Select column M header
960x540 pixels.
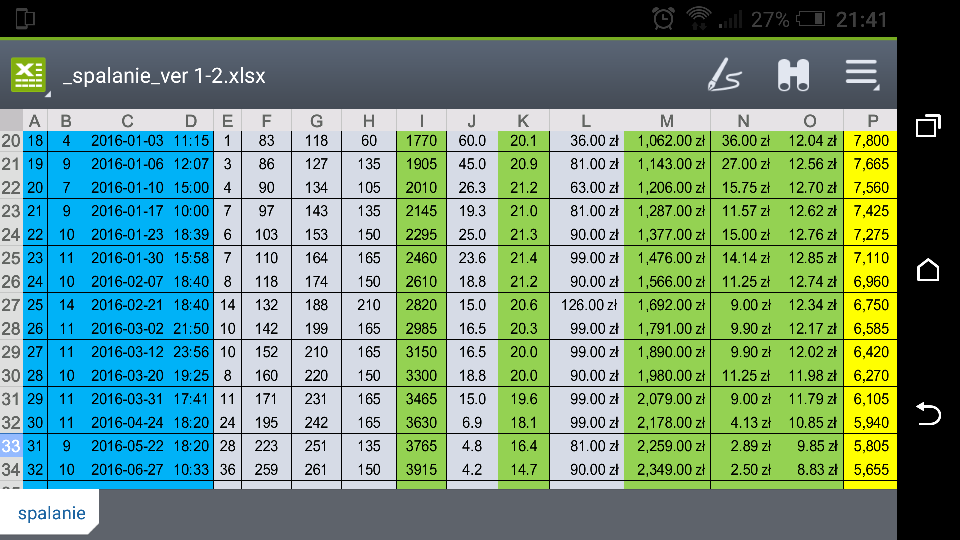click(666, 120)
